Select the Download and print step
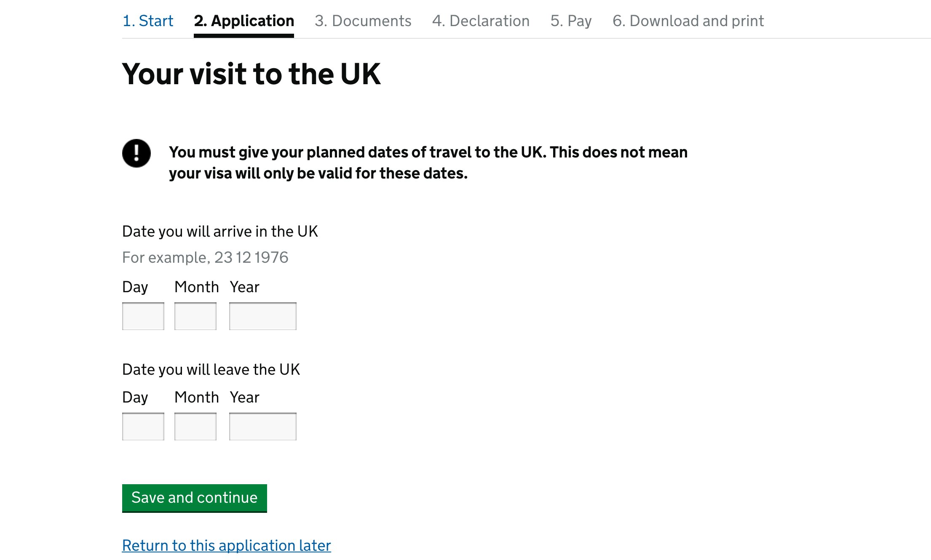Image resolution: width=931 pixels, height=560 pixels. [x=688, y=21]
